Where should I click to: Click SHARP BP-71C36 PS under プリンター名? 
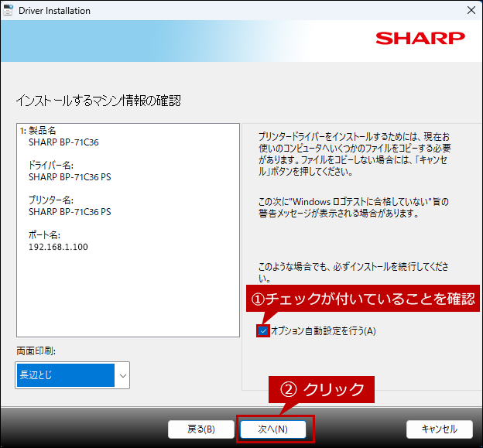(70, 211)
